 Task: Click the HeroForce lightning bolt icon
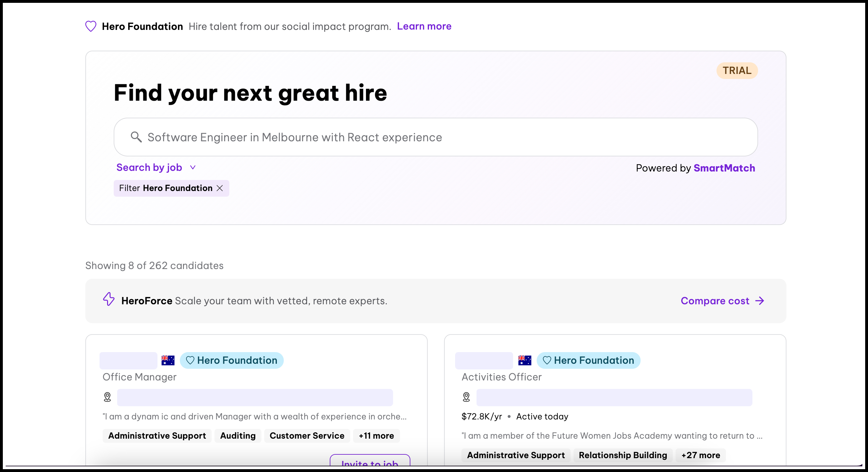(x=109, y=299)
